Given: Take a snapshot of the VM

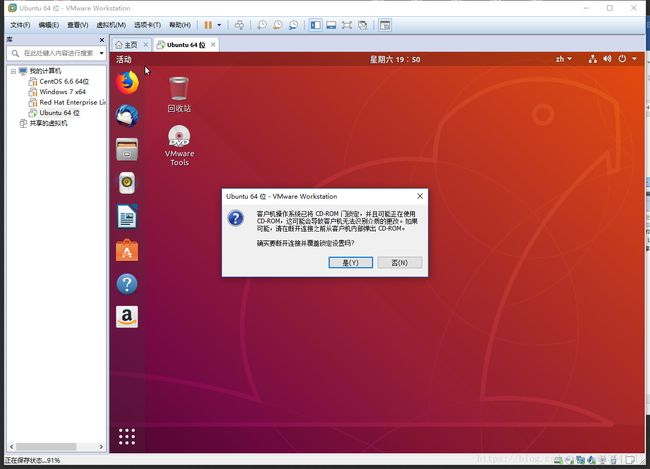Looking at the screenshot, I should (262, 25).
